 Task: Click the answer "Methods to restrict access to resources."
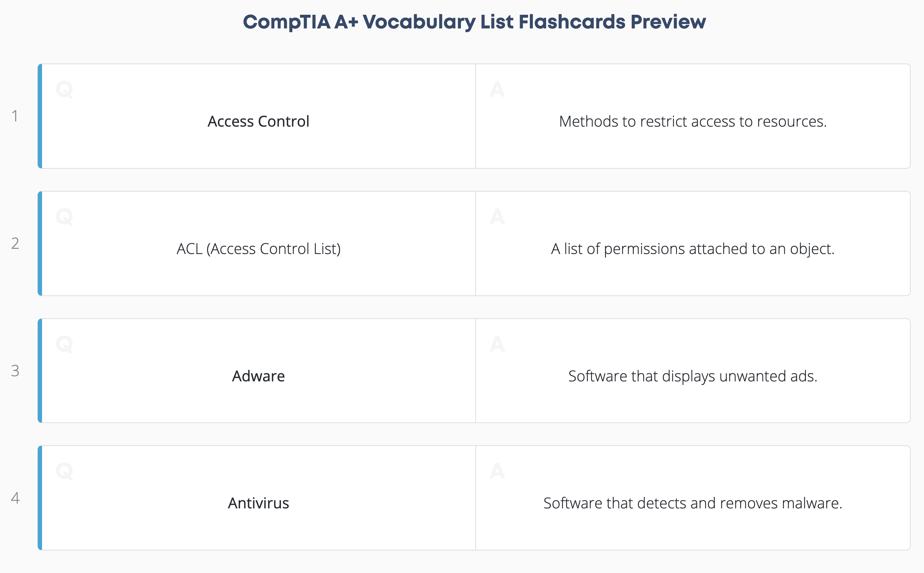693,121
